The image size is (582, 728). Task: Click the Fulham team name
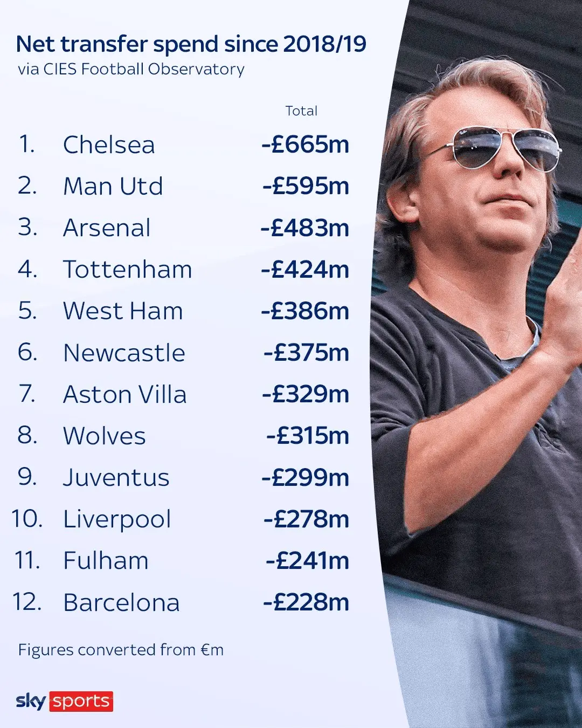point(106,560)
